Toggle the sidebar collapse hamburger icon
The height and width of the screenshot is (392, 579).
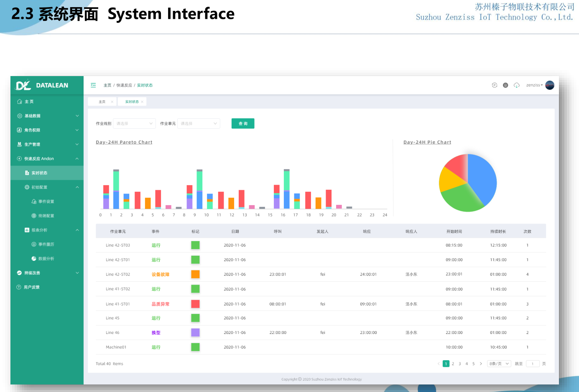coord(93,85)
